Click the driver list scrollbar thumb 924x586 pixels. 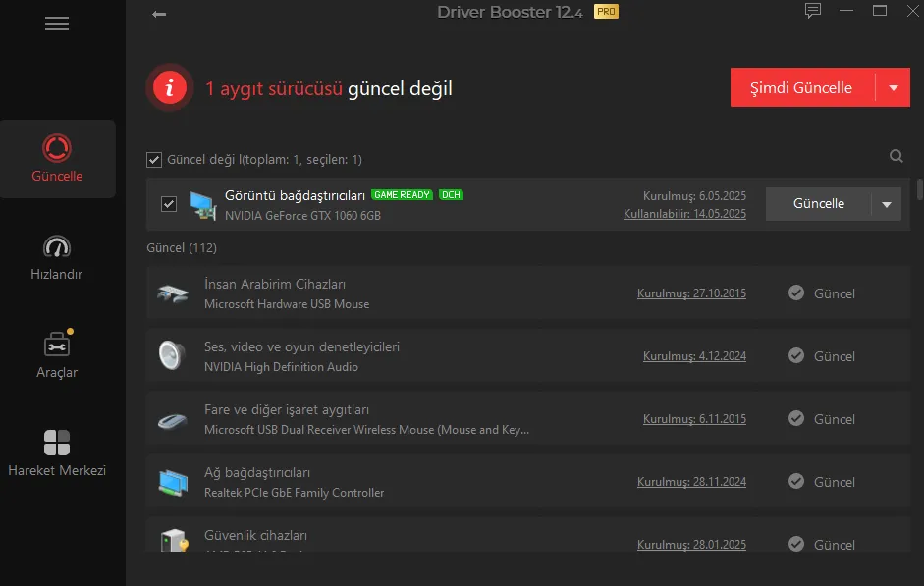point(919,189)
